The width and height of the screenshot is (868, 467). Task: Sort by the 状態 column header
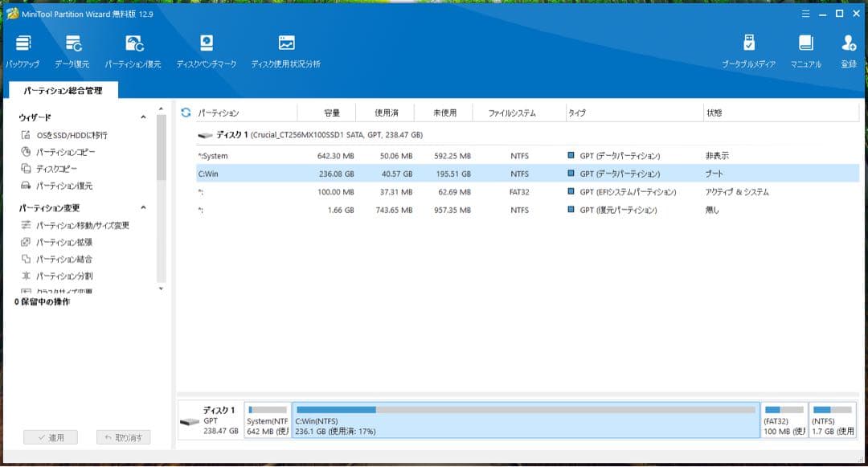coord(714,113)
